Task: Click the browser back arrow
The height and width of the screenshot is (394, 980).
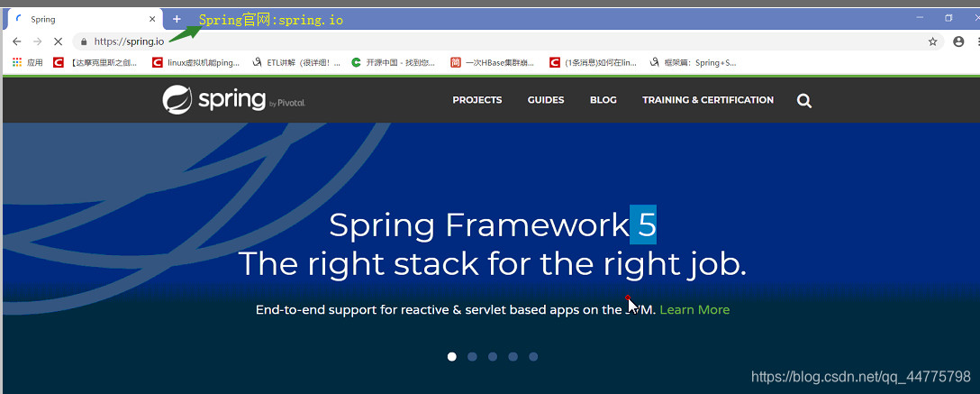Action: click(x=17, y=41)
